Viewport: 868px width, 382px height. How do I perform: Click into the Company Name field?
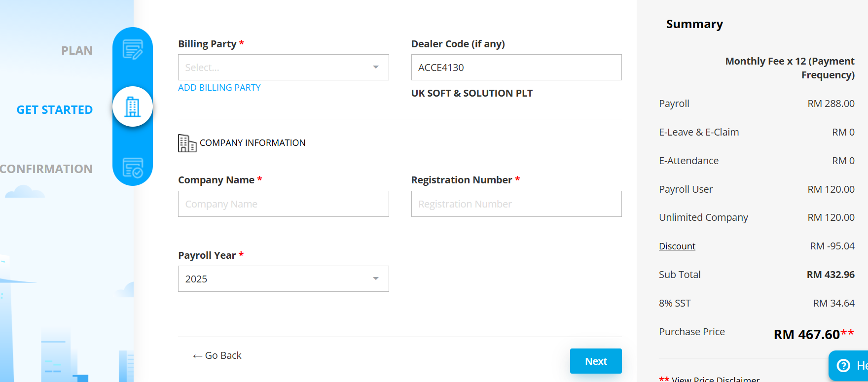(283, 204)
